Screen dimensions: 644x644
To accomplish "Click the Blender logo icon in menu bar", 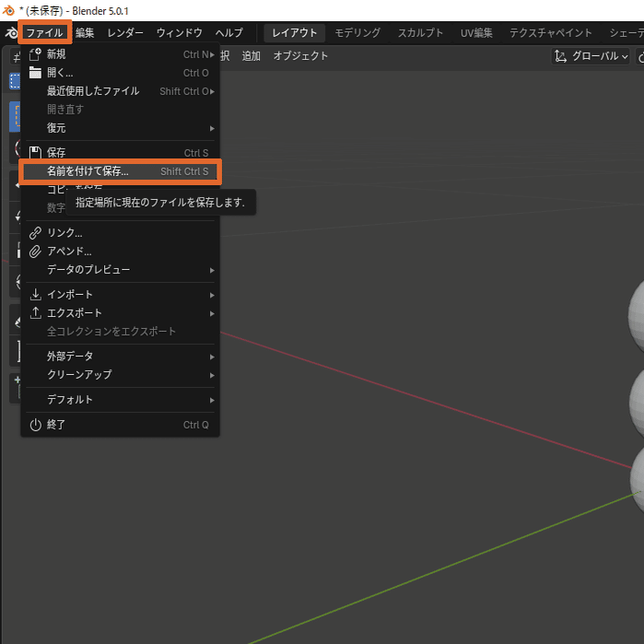I will pos(11,33).
